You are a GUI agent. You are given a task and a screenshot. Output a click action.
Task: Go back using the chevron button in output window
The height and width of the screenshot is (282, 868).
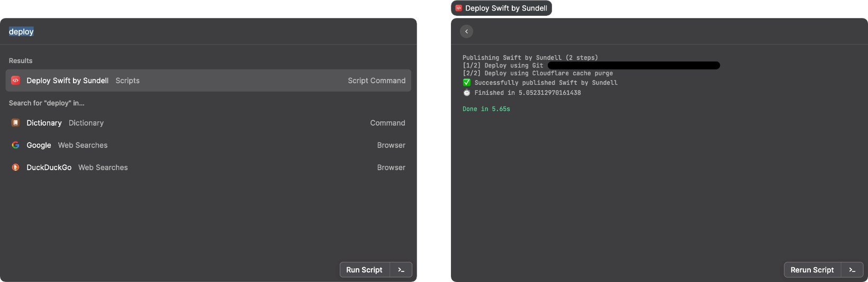466,31
